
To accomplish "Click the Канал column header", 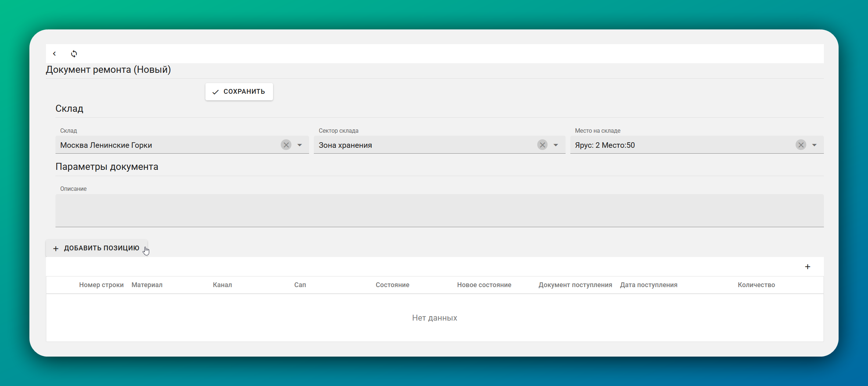I will [x=222, y=285].
